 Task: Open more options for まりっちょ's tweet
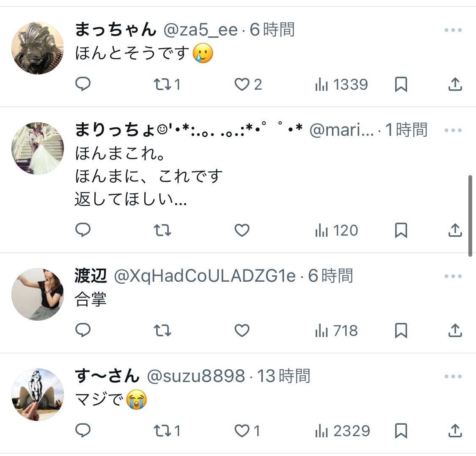(453, 130)
